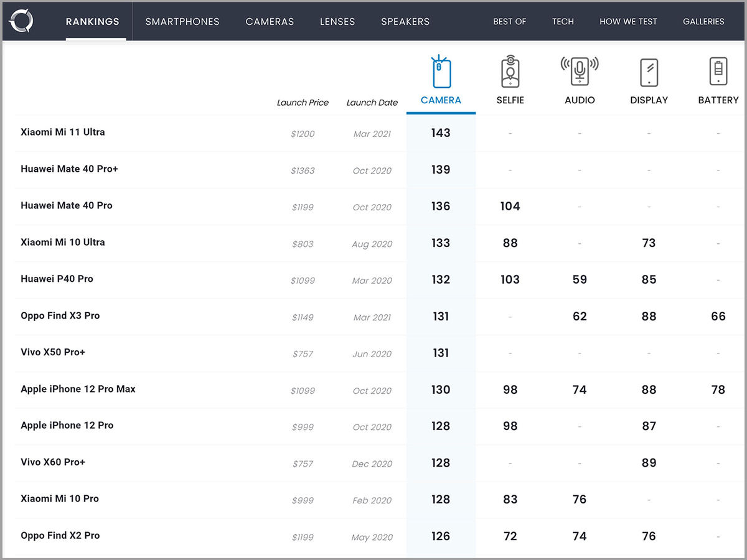The width and height of the screenshot is (747, 560).
Task: Click selfie score 72 for Find X2 Pro
Action: click(x=510, y=536)
